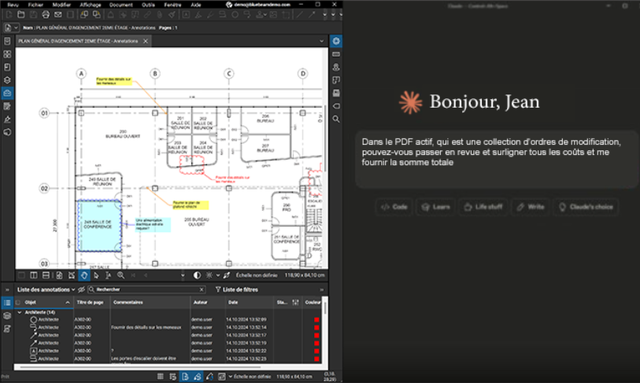Collapse the Architecte (14) group
The width and height of the screenshot is (640, 383).
19,312
